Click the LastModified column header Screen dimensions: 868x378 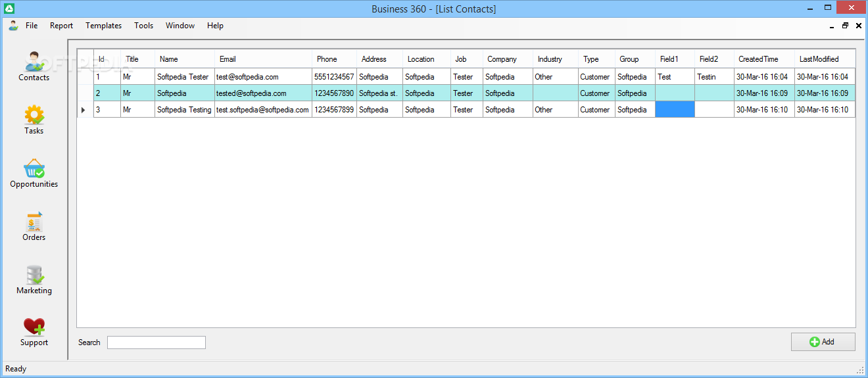(825, 59)
